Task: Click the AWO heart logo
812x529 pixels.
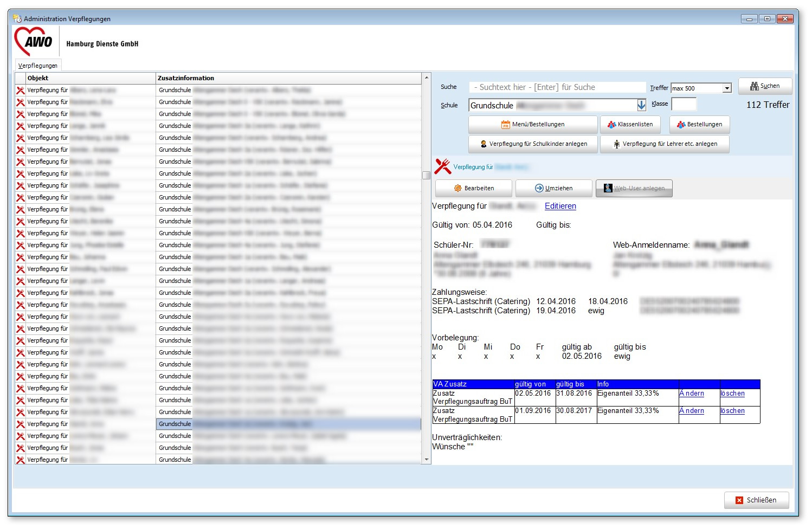Action: 34,42
